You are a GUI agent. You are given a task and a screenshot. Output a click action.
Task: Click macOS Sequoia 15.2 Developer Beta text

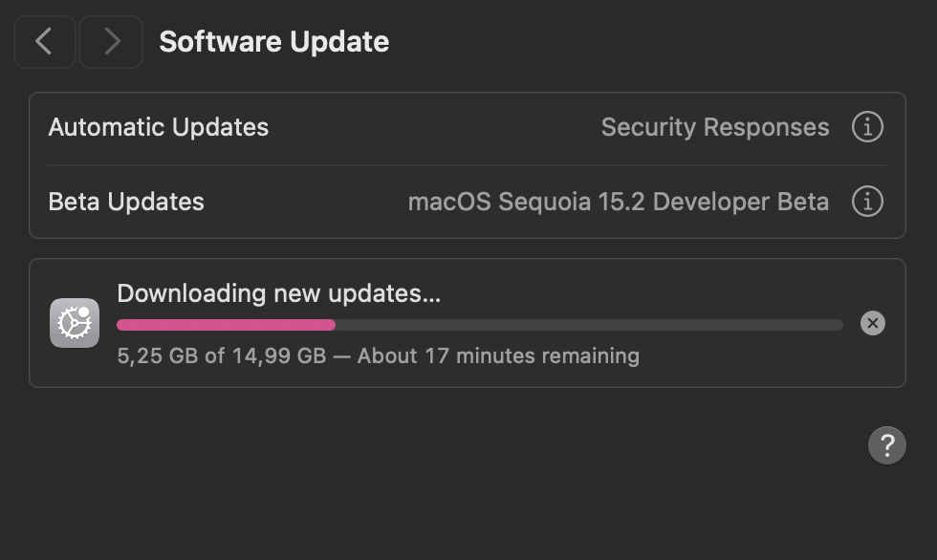click(619, 202)
